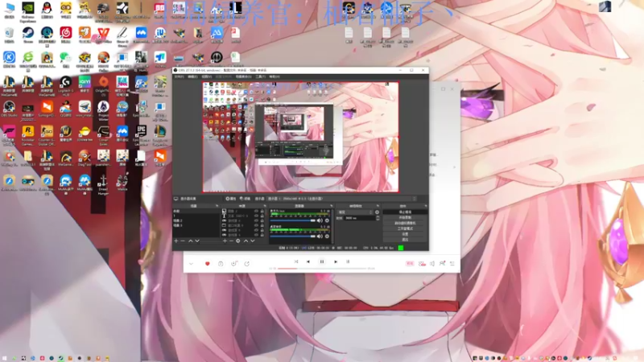The width and height of the screenshot is (644, 362).
Task: Open the 帮助 Help menu in OBS
Action: click(275, 76)
